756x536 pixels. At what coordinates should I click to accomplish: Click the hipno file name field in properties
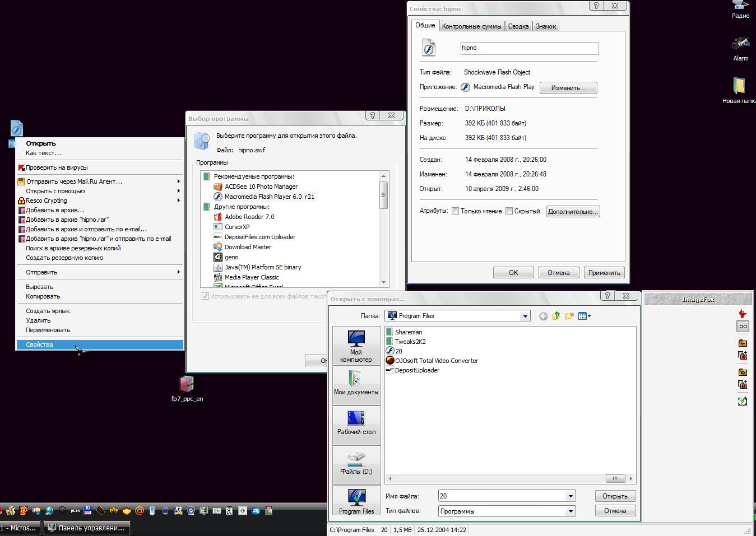click(x=529, y=48)
